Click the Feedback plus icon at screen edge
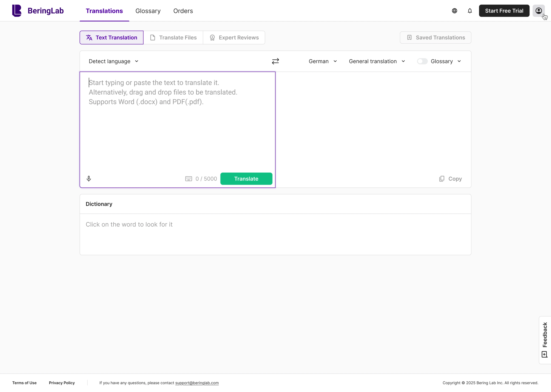 (x=544, y=354)
